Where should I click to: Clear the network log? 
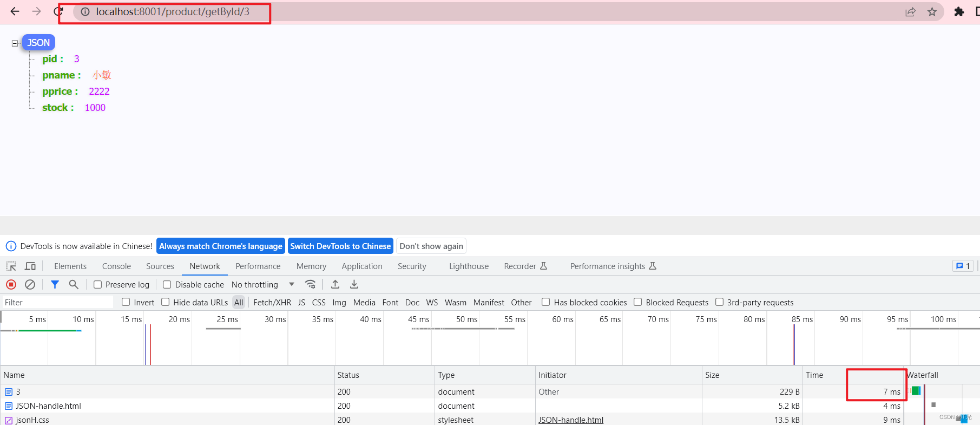point(30,285)
